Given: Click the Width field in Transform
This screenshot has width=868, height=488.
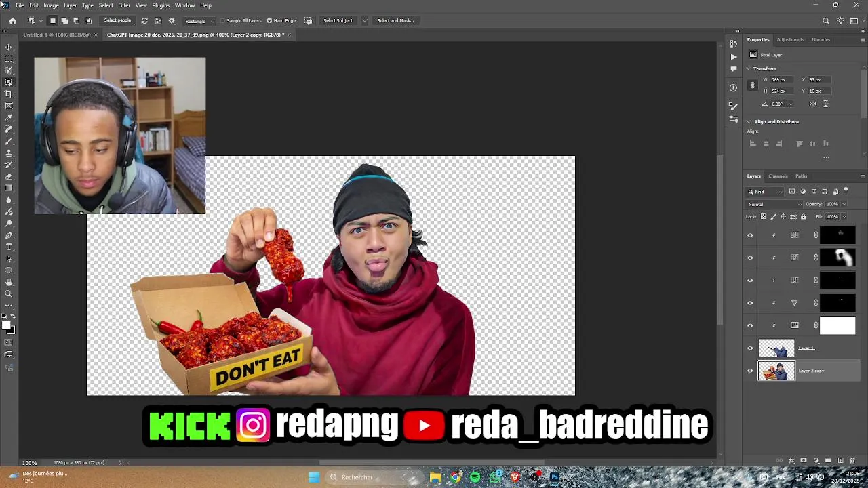Looking at the screenshot, I should click(x=781, y=80).
